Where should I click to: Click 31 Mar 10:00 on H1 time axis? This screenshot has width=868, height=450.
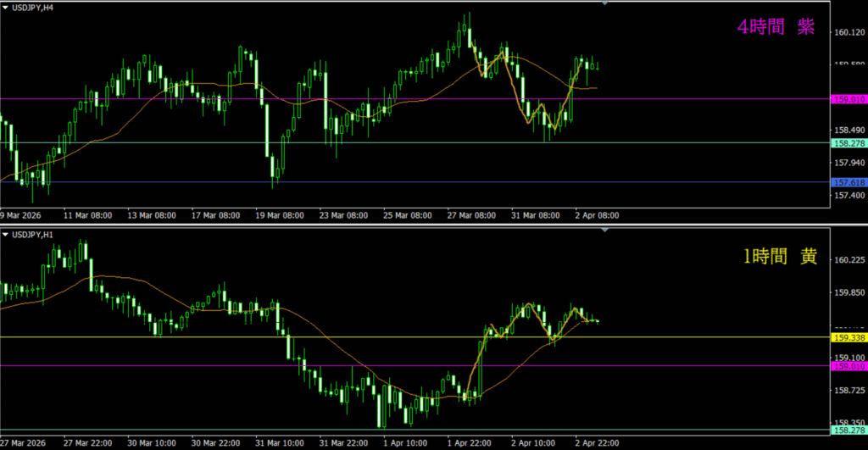pos(280,442)
